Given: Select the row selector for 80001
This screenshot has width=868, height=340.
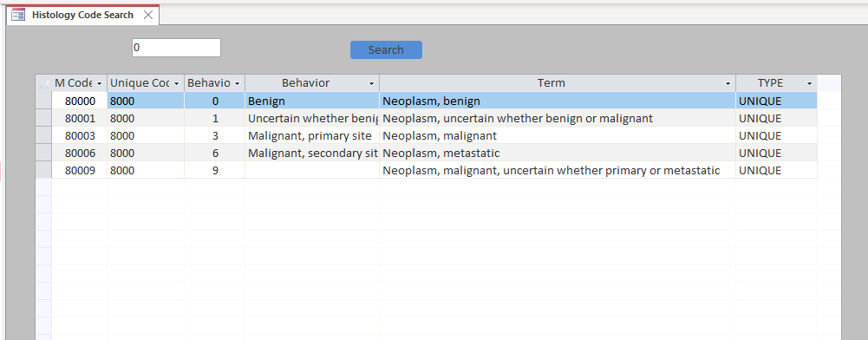Looking at the screenshot, I should [x=43, y=118].
